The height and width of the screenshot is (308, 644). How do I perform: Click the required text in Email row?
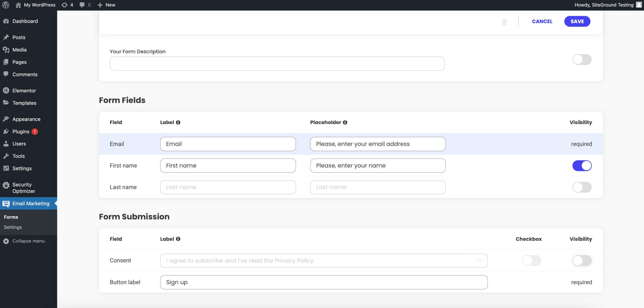click(x=581, y=144)
